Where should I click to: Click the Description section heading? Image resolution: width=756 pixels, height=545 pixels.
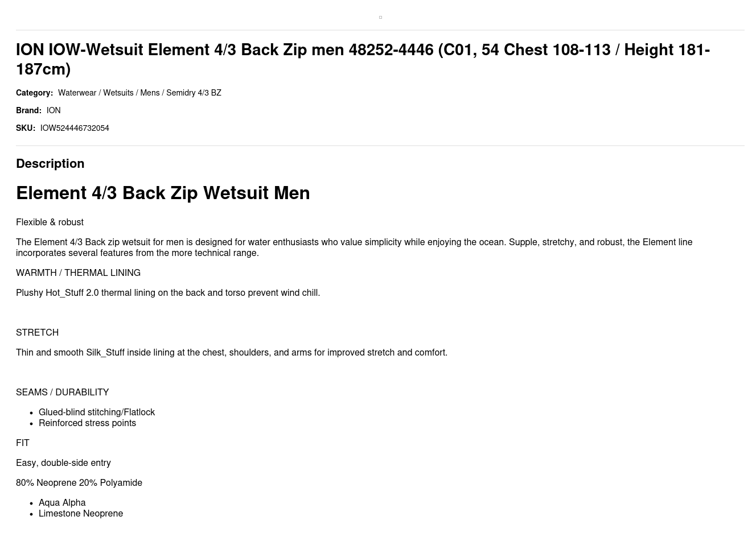[50, 164]
